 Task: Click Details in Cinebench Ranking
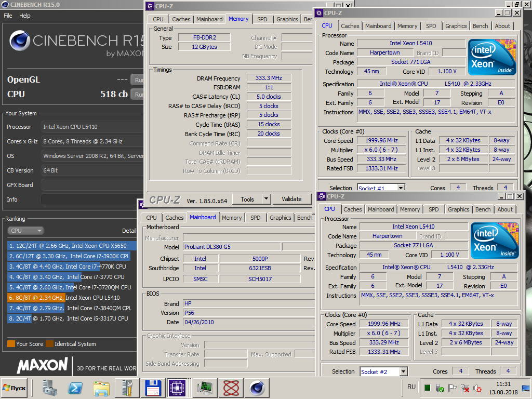(129, 231)
